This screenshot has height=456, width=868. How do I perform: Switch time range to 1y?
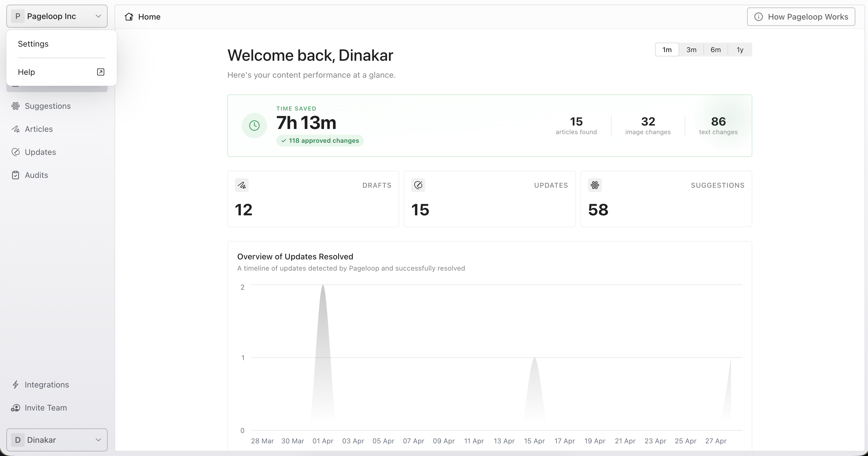[x=740, y=50]
